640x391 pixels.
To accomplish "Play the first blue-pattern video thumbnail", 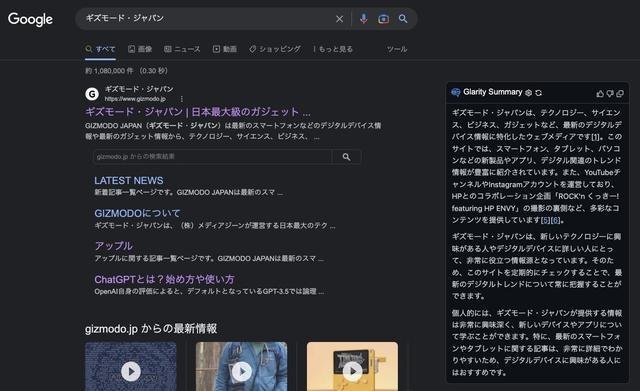I will [131, 371].
